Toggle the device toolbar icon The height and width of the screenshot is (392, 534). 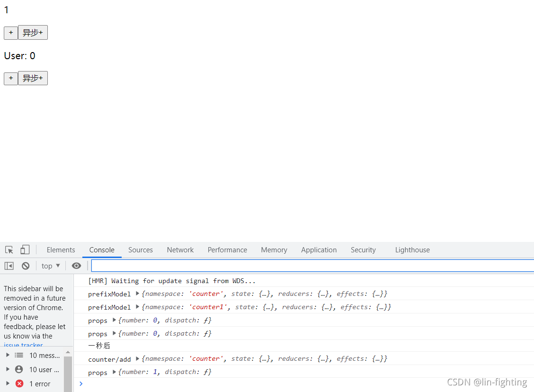coord(25,249)
